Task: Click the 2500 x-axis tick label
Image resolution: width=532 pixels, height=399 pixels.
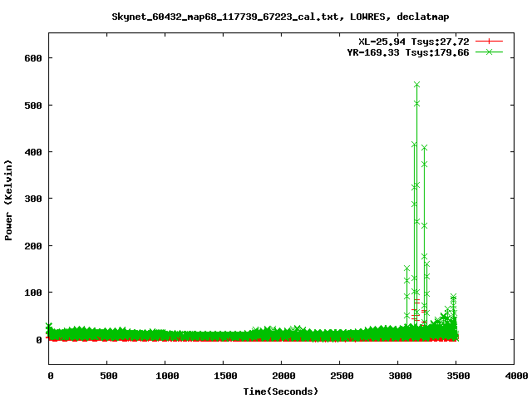Action: (x=342, y=376)
